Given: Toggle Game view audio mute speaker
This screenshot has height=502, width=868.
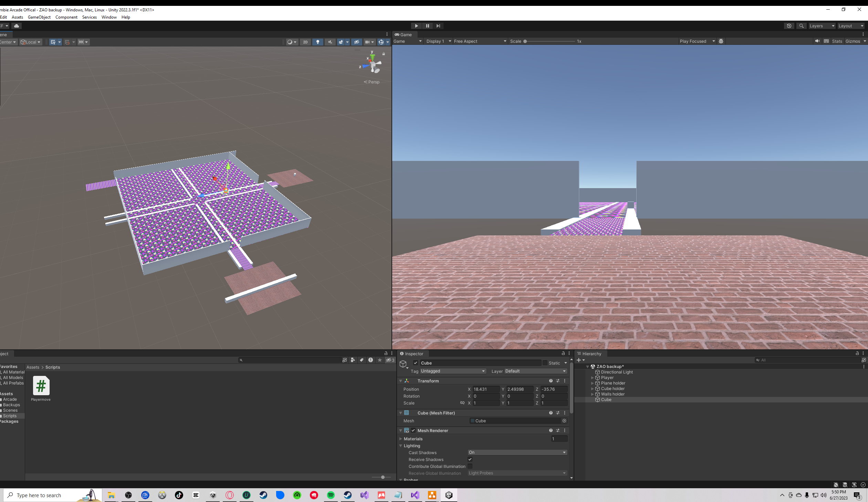Looking at the screenshot, I should [x=817, y=41].
